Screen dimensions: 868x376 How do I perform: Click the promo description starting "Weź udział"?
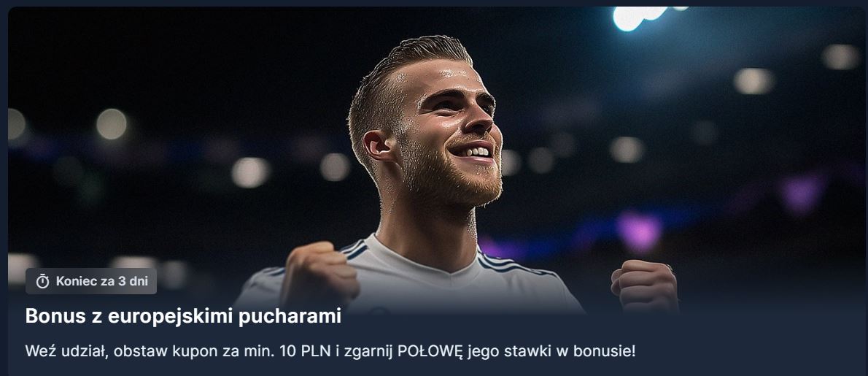coord(330,351)
